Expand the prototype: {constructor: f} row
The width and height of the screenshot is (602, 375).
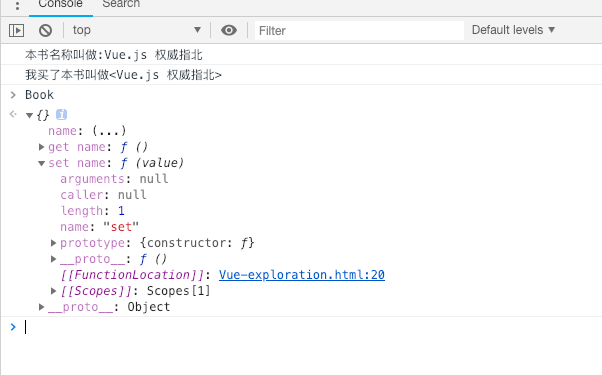point(54,243)
